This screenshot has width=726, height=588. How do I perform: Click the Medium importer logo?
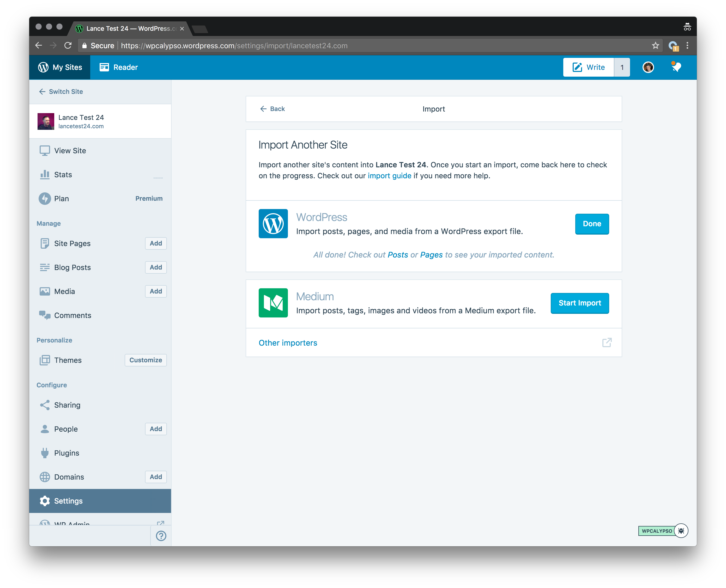click(x=273, y=303)
